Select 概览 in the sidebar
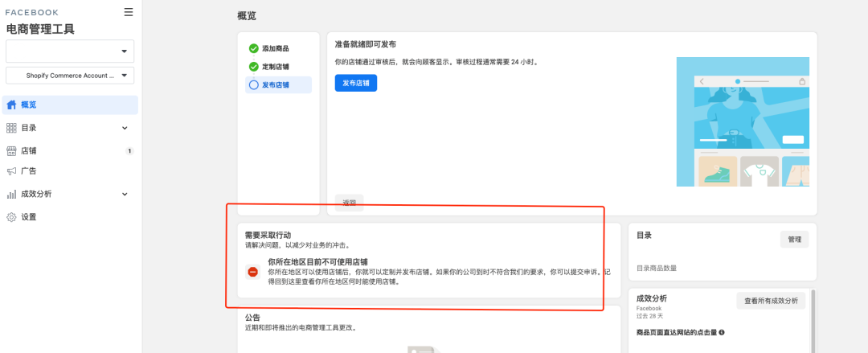Image resolution: width=868 pixels, height=353 pixels. (70, 105)
